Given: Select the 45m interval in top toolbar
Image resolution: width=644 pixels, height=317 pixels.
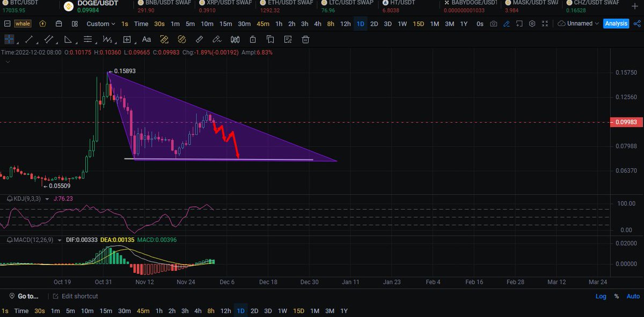Looking at the screenshot, I should pos(263,24).
